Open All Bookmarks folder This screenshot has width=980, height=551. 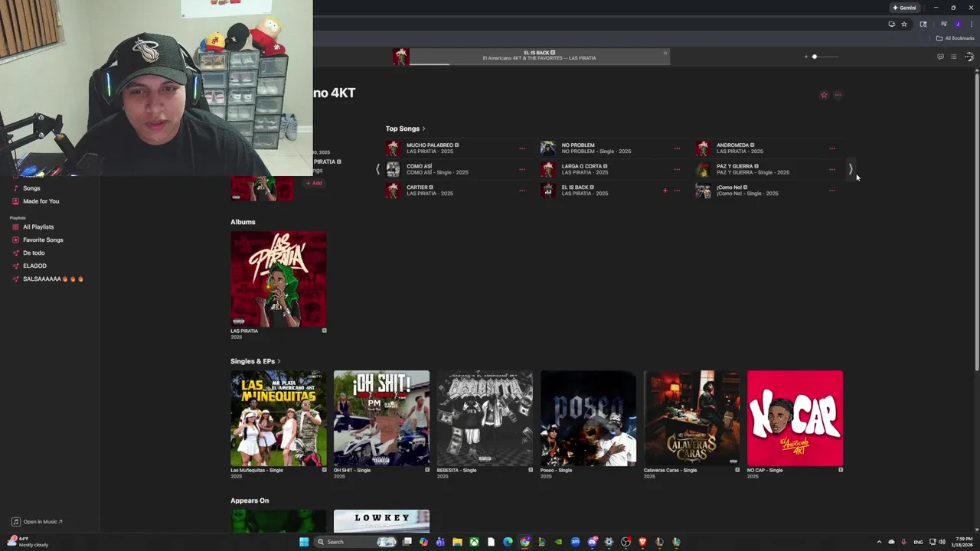(x=955, y=38)
